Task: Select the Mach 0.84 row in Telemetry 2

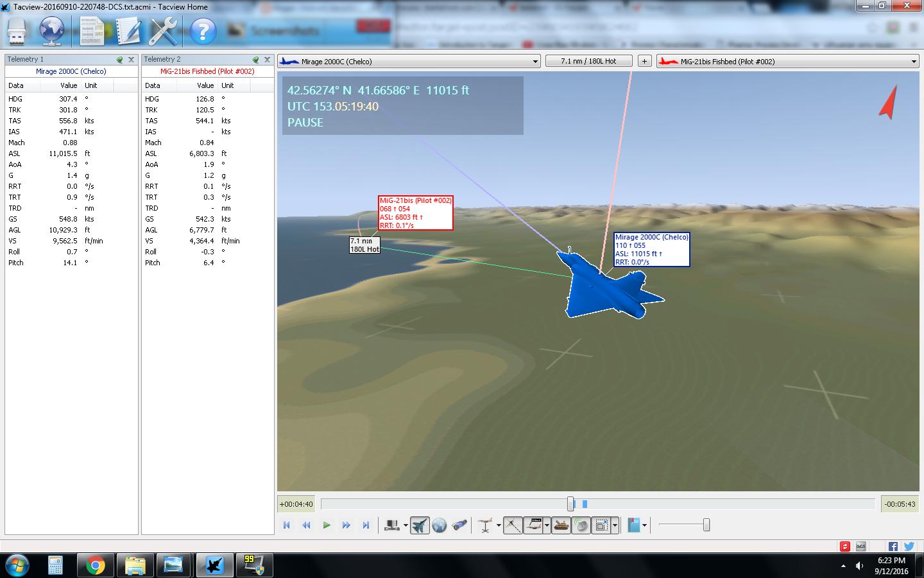Action: 207,143
